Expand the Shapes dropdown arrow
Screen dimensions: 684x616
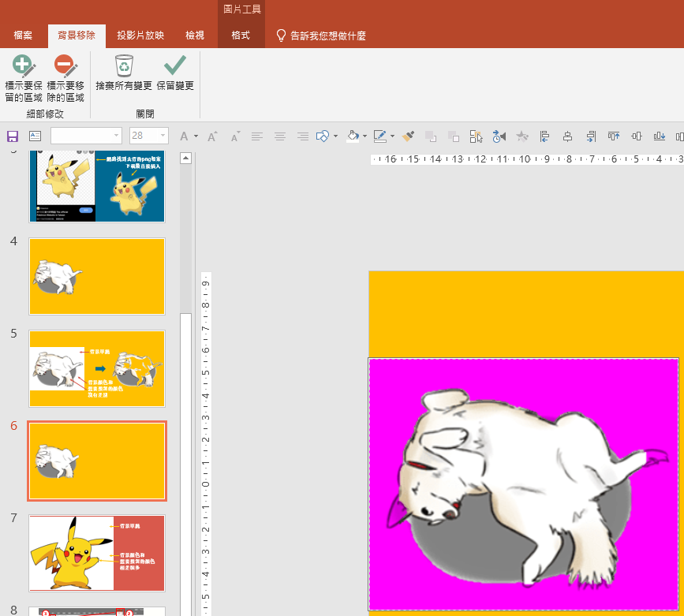(335, 136)
